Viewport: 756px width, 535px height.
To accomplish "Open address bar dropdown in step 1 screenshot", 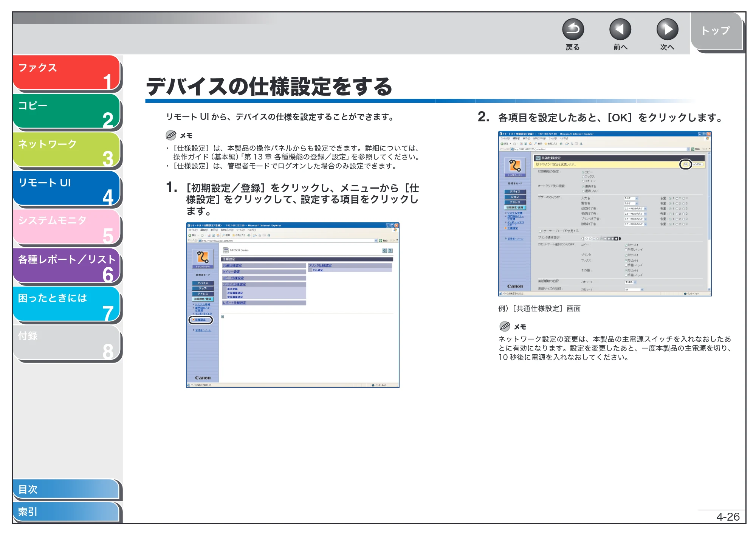I will (x=376, y=240).
